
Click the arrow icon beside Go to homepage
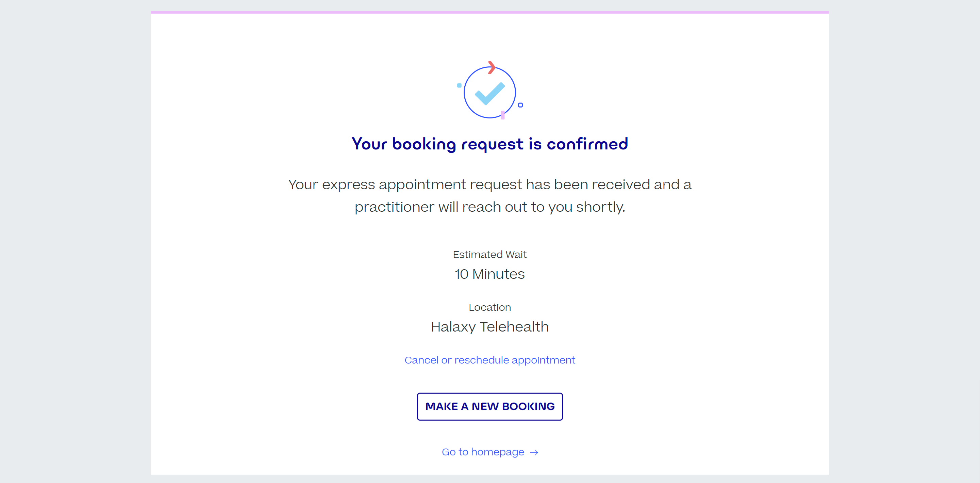(534, 452)
